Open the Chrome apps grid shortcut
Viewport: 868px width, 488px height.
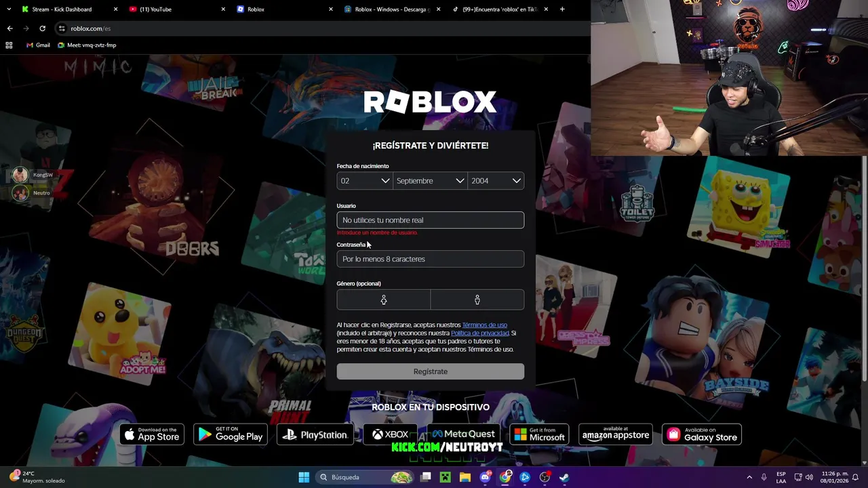click(x=9, y=45)
